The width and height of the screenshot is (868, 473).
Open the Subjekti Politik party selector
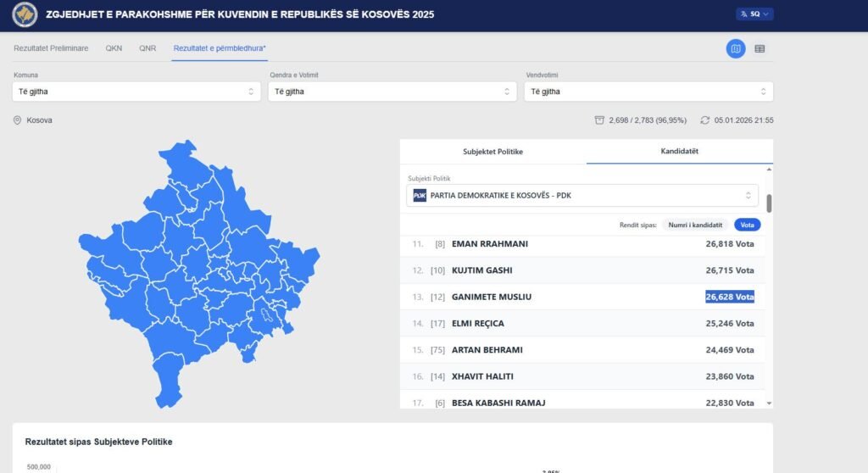tap(582, 196)
